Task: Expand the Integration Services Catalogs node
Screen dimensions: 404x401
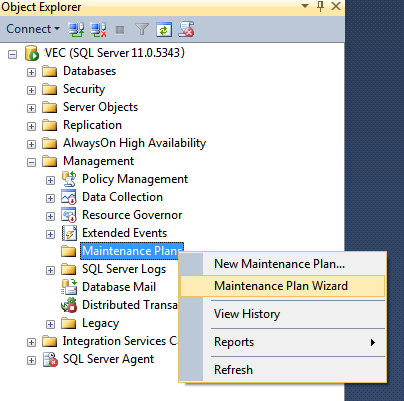Action: point(31,342)
